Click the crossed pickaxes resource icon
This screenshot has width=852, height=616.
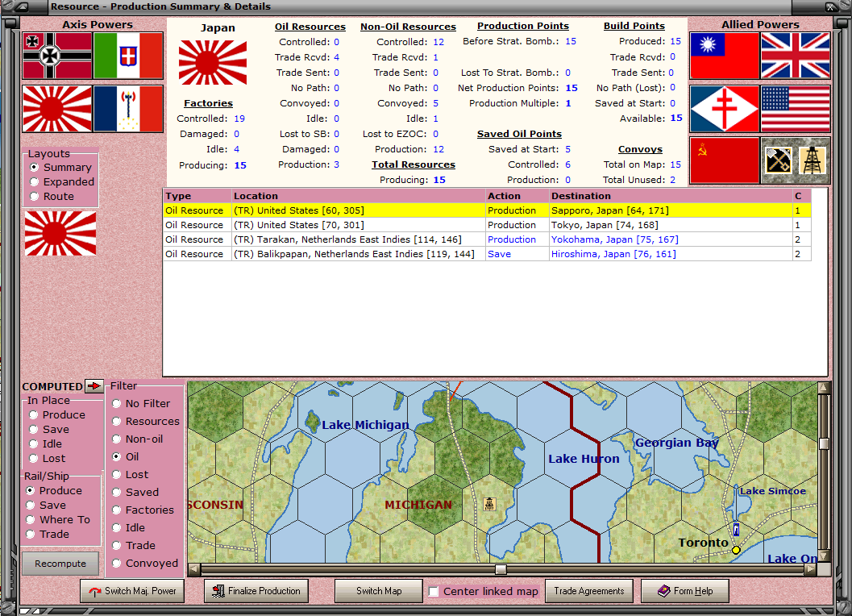[x=778, y=160]
